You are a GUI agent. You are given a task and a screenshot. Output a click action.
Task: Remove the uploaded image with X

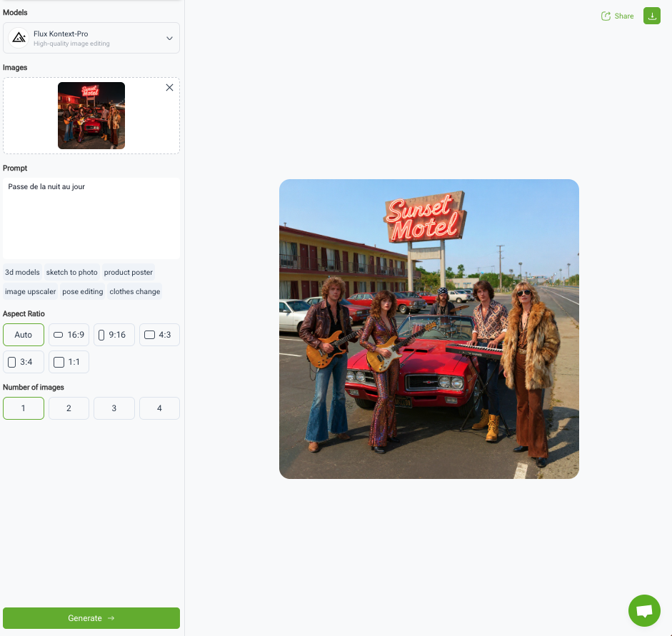tap(169, 88)
